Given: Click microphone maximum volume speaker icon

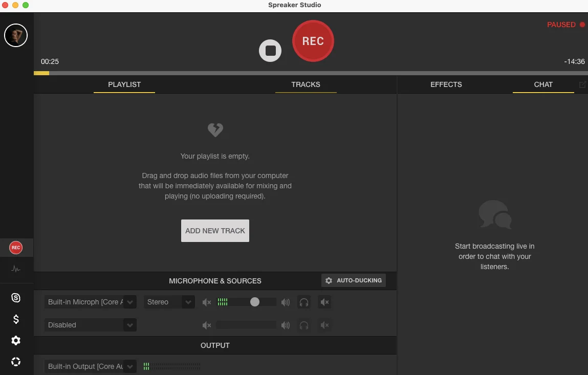Looking at the screenshot, I should tap(286, 302).
